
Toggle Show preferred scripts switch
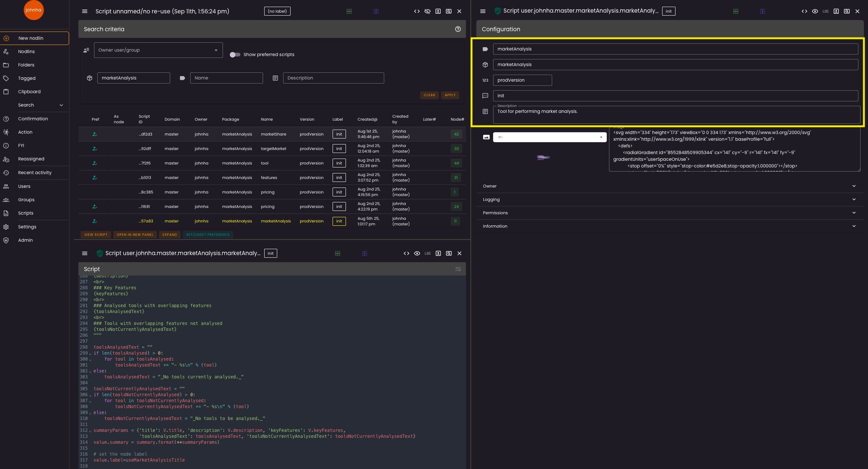pos(235,55)
